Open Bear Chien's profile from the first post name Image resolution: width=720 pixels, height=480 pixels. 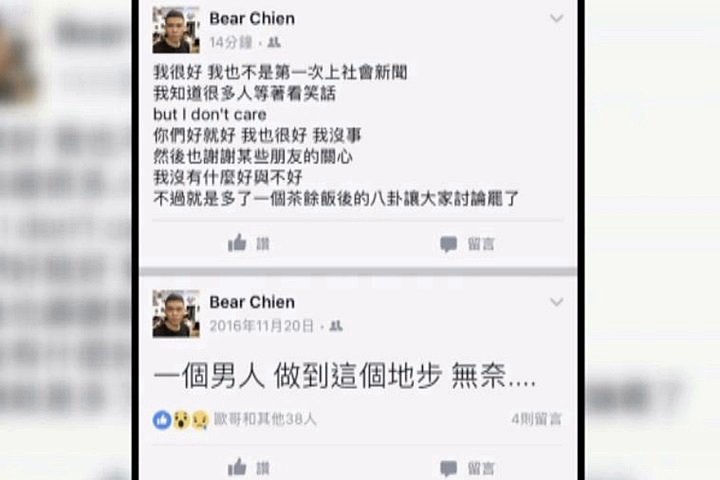coord(252,19)
